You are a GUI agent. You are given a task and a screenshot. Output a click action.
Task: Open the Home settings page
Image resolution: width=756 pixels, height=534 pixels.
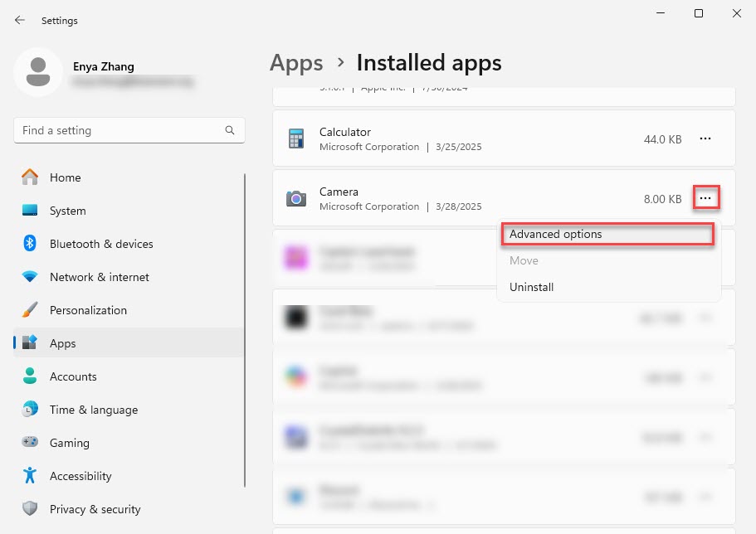point(65,177)
